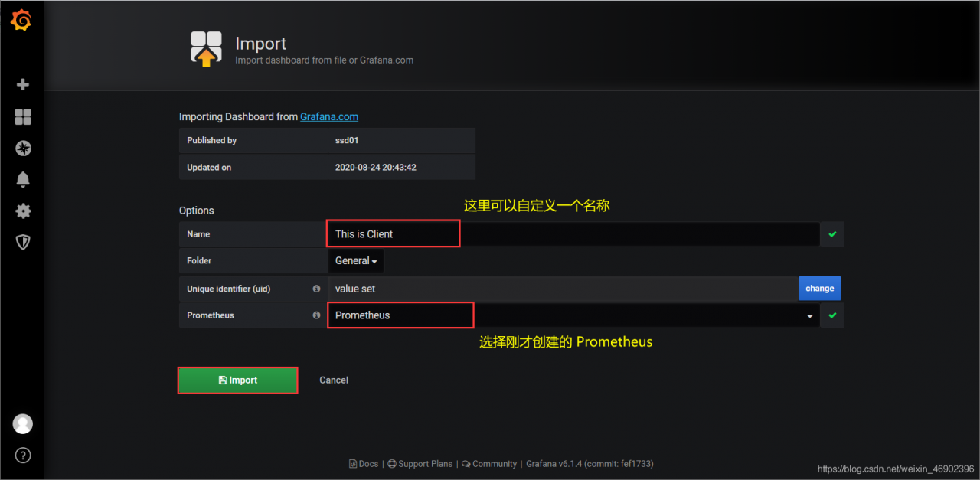The image size is (980, 480).
Task: Open the Grafana.com link
Action: click(x=329, y=117)
